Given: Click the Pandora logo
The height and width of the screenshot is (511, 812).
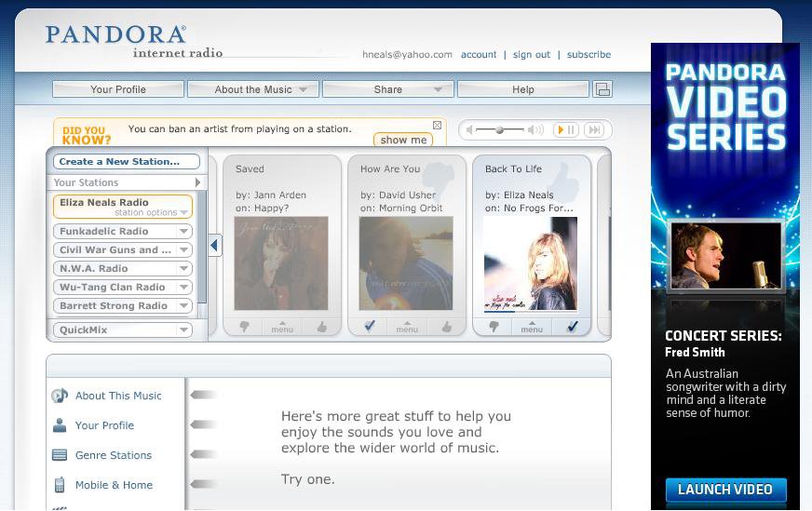Looking at the screenshot, I should click(x=133, y=41).
